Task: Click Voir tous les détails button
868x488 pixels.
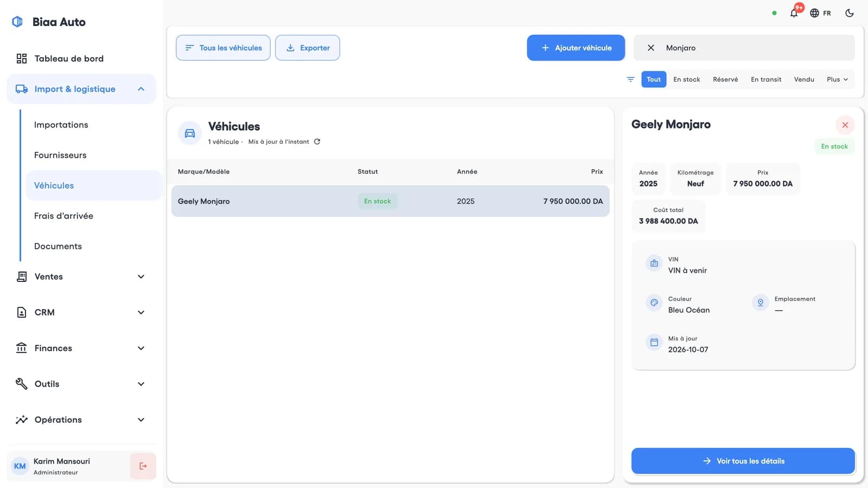Action: pos(743,461)
